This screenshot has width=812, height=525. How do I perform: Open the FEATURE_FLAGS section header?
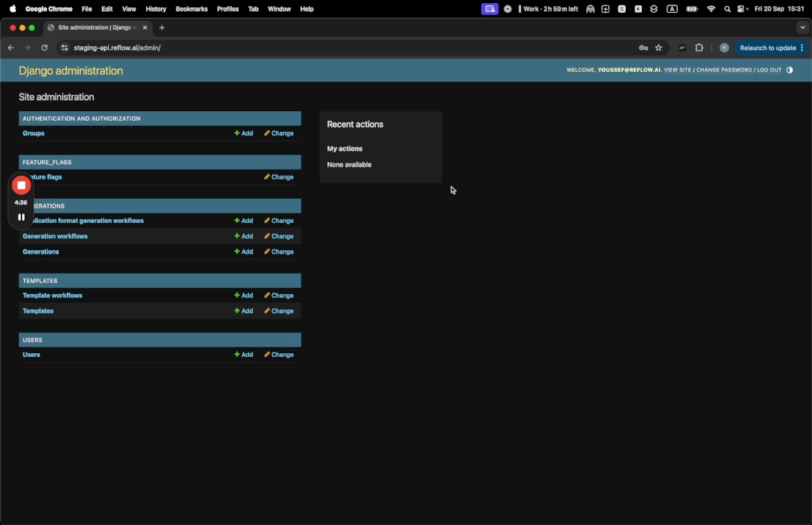point(47,162)
